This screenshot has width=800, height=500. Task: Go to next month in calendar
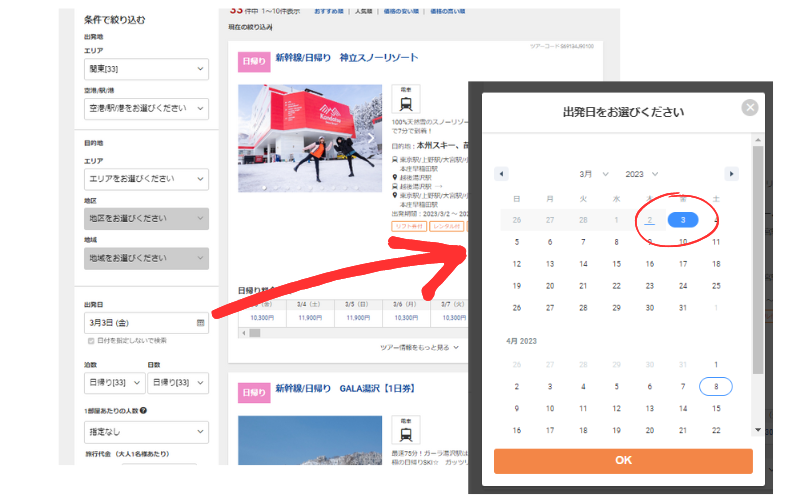(x=731, y=174)
